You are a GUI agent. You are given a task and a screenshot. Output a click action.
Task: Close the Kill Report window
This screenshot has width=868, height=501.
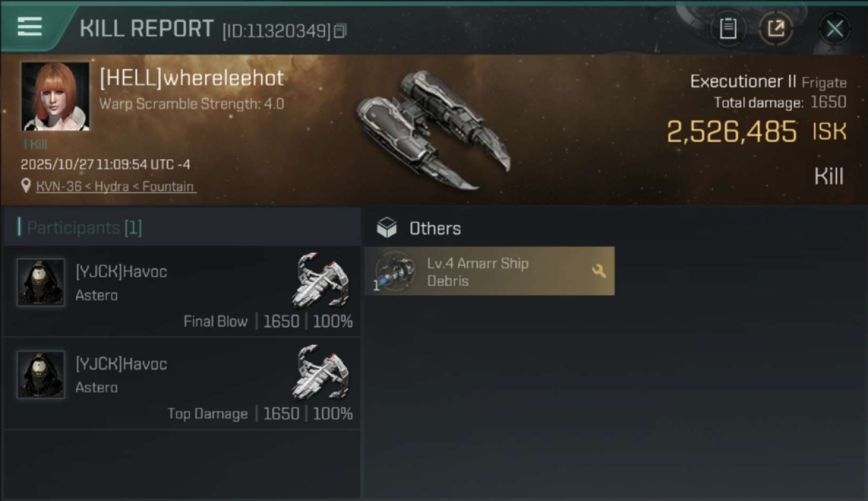click(x=835, y=29)
